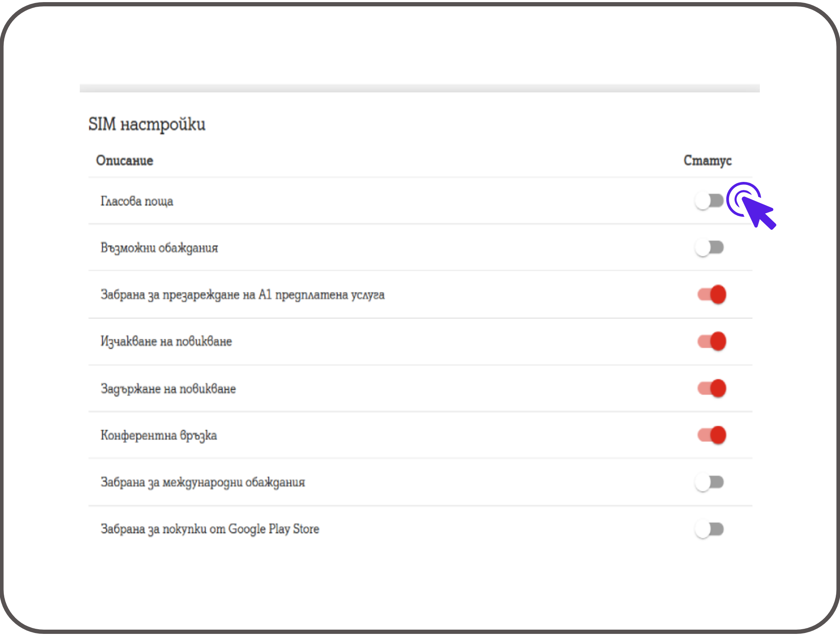Click the Изчакване на повикване text
This screenshot has width=840, height=636.
pos(166,342)
